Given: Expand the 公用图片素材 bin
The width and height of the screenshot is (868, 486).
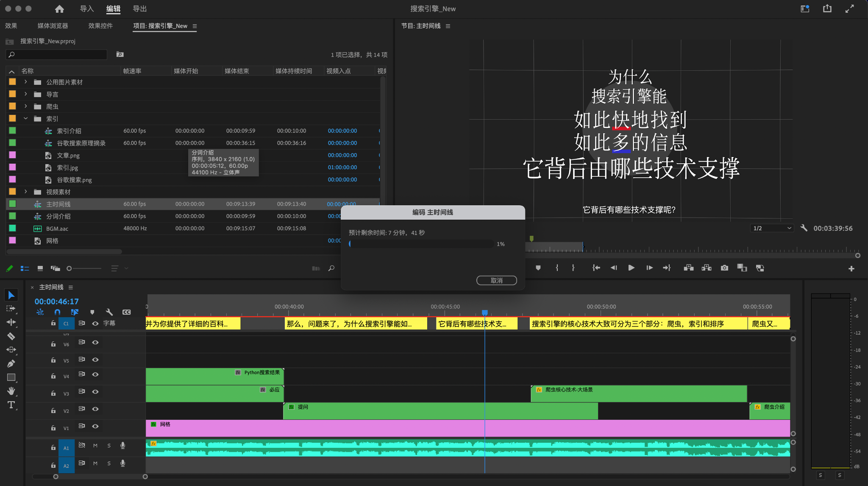Looking at the screenshot, I should tap(25, 81).
